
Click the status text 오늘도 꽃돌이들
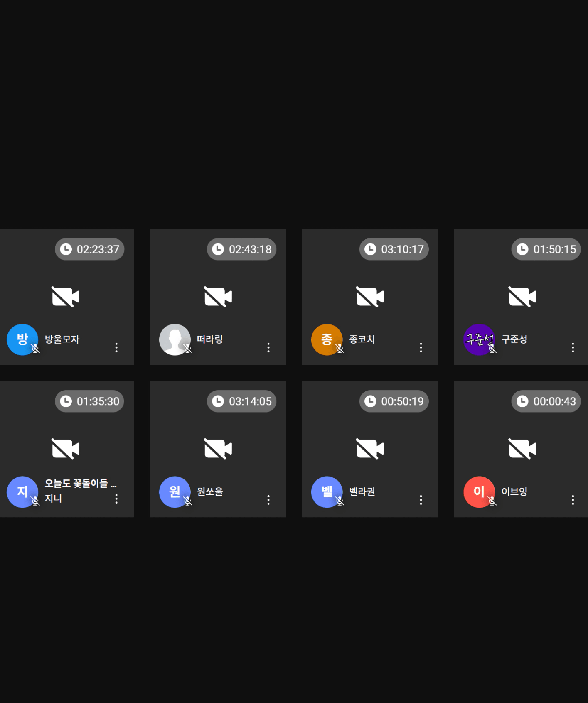coord(76,483)
